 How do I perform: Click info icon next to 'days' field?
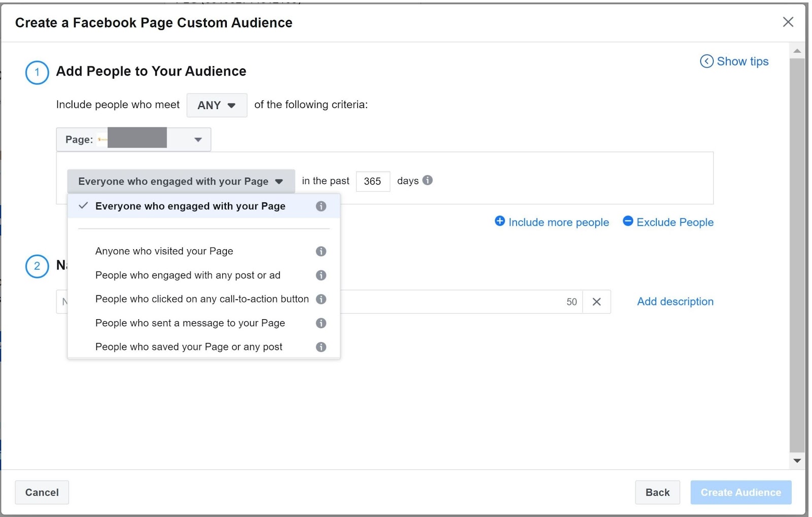[x=428, y=181]
